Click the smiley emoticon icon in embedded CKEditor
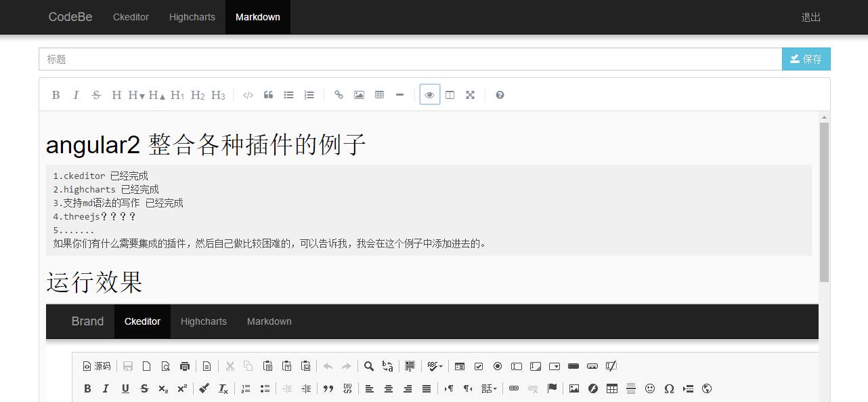The height and width of the screenshot is (402, 868). [x=650, y=388]
